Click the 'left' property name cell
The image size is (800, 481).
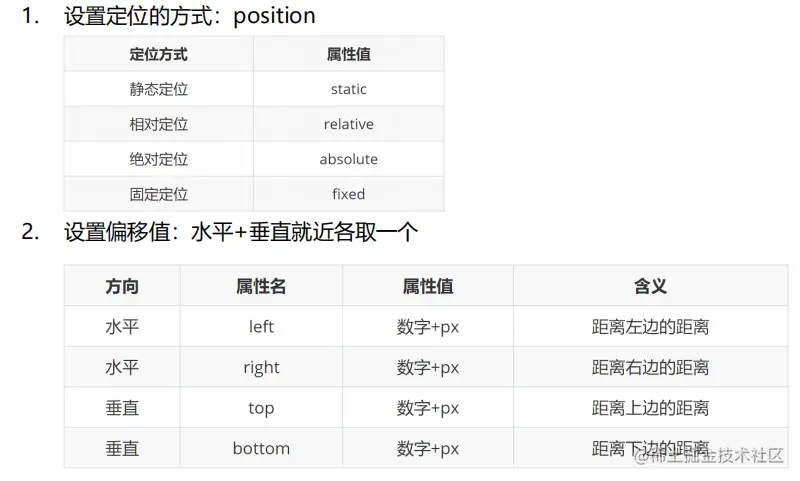[261, 327]
